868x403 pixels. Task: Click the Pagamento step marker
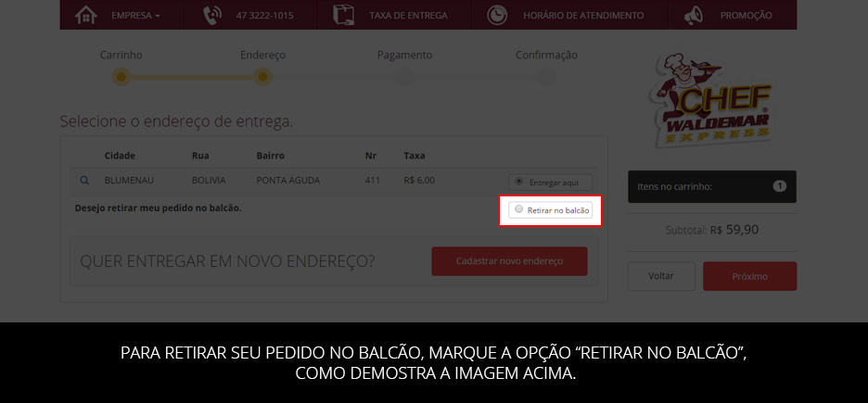click(x=404, y=76)
